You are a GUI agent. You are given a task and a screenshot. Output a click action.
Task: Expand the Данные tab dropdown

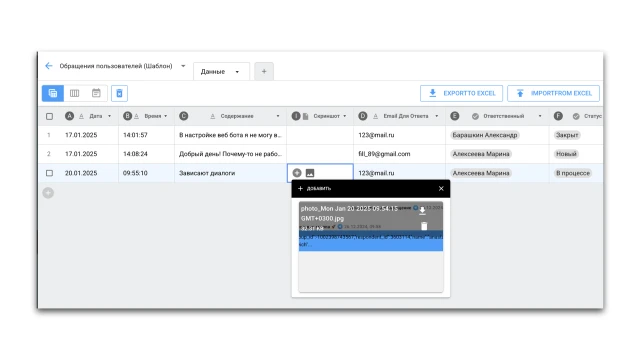click(x=237, y=72)
